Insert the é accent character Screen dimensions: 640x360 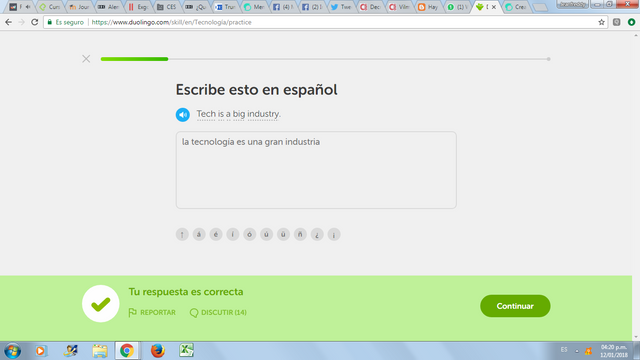point(216,234)
